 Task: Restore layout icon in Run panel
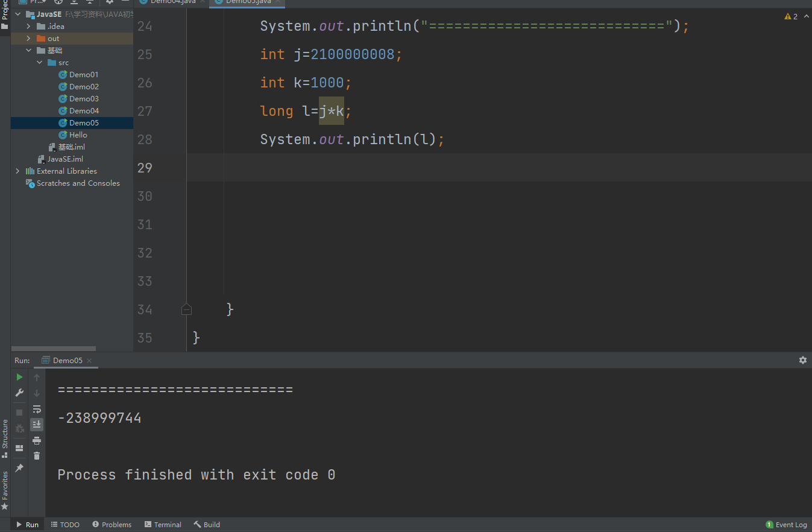point(19,448)
